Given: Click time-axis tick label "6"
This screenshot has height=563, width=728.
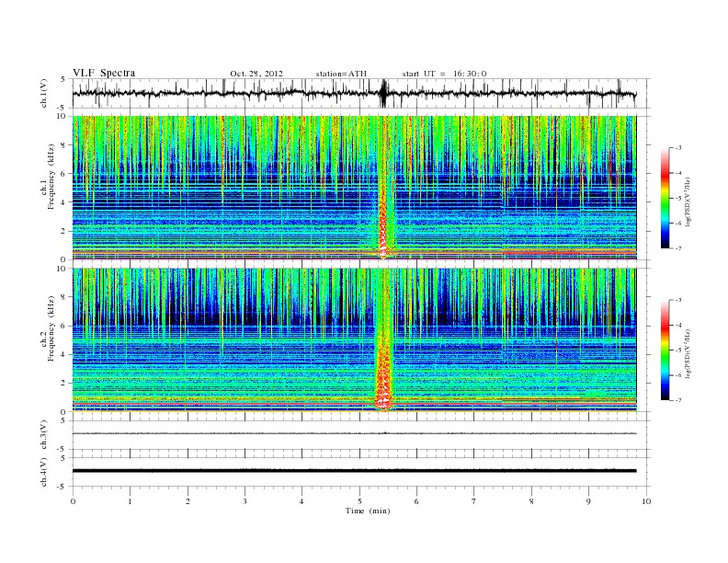Looking at the screenshot, I should point(416,501).
